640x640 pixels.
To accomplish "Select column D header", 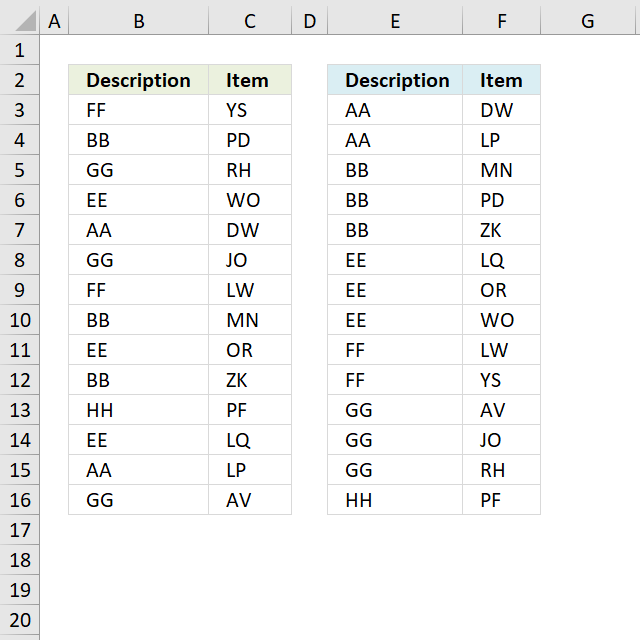I will tap(310, 21).
